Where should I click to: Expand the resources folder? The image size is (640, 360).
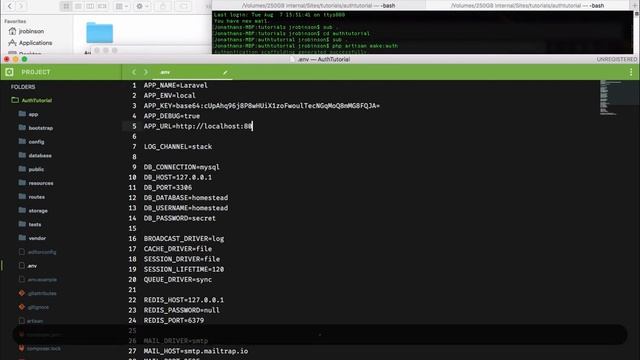pyautogui.click(x=36, y=183)
